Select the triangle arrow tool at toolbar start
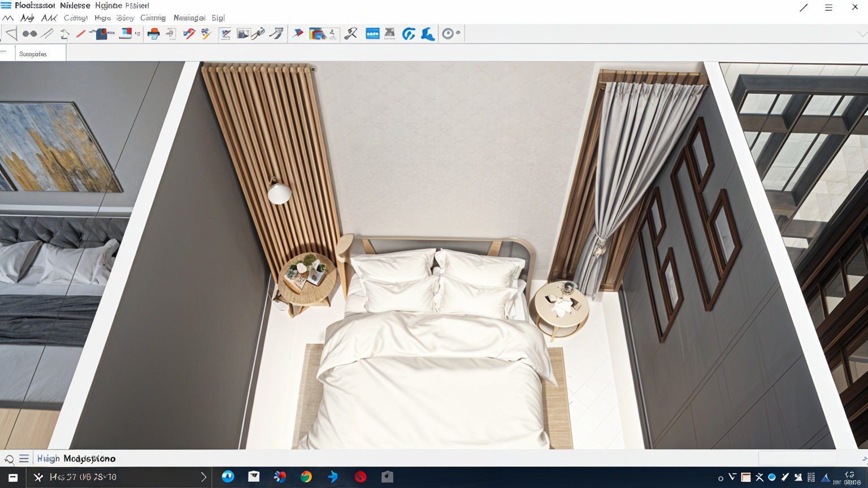This screenshot has width=868, height=488. pos(11,34)
